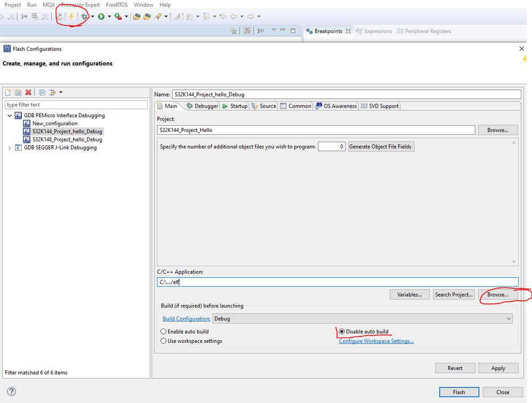Click the Search Project button
Image resolution: width=532 pixels, height=403 pixels.
click(454, 294)
